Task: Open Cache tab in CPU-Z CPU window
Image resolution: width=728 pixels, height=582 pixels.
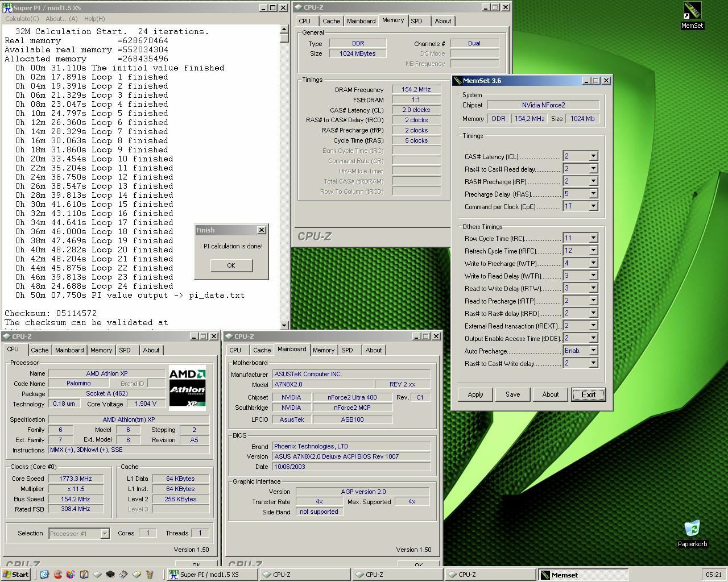Action: point(39,350)
